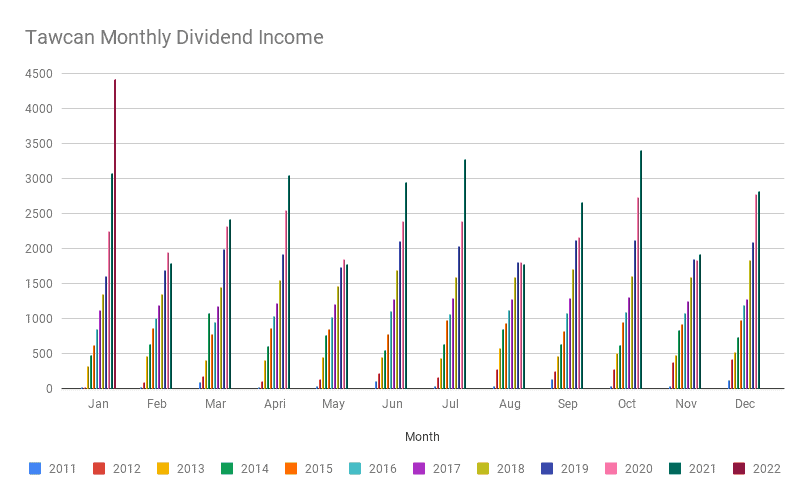Screen dimensions: 810x501
Task: Select the chart title Tawcan Monthly Dividend Income
Action: pos(174,38)
